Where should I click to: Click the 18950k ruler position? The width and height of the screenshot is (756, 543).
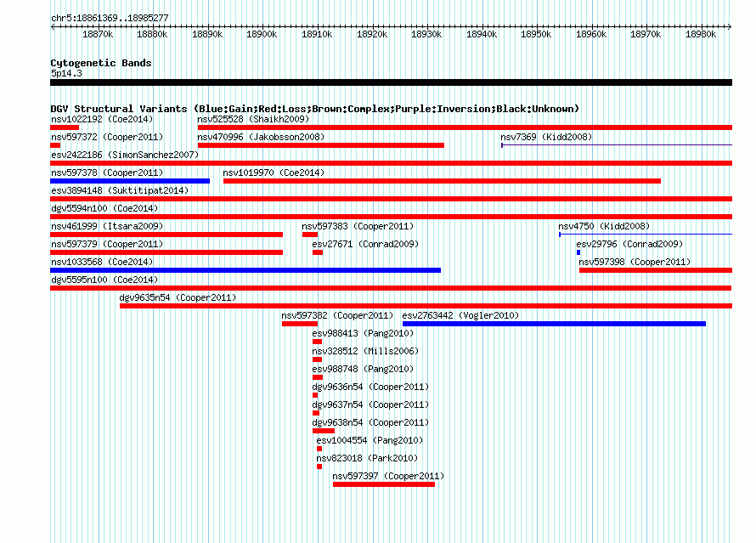536,34
